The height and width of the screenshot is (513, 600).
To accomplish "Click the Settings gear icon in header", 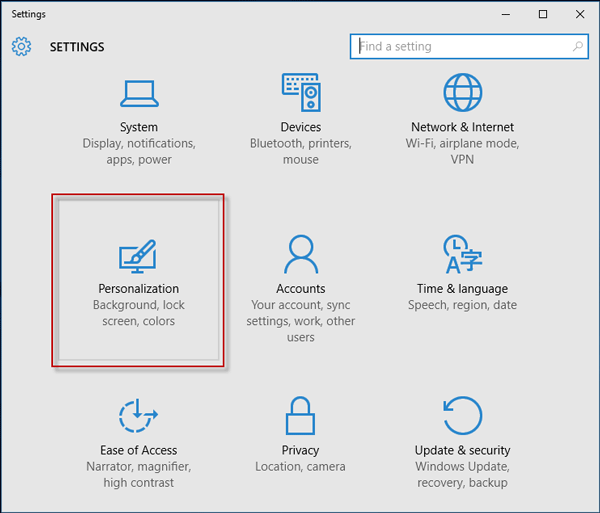I will tap(21, 47).
